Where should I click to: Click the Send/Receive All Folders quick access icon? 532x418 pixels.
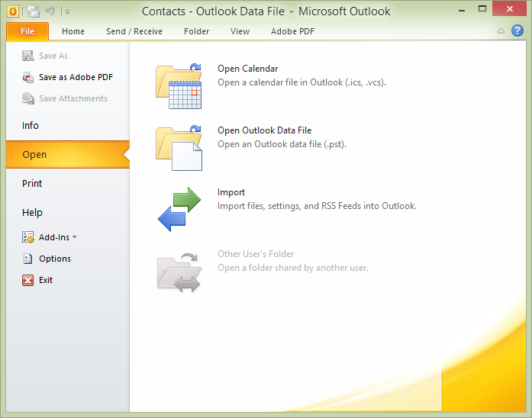tap(34, 11)
